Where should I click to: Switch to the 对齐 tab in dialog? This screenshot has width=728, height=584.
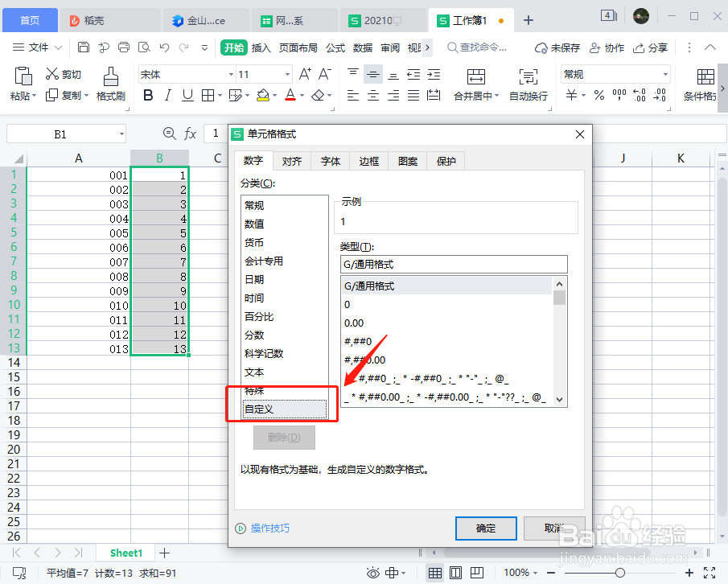[x=291, y=161]
